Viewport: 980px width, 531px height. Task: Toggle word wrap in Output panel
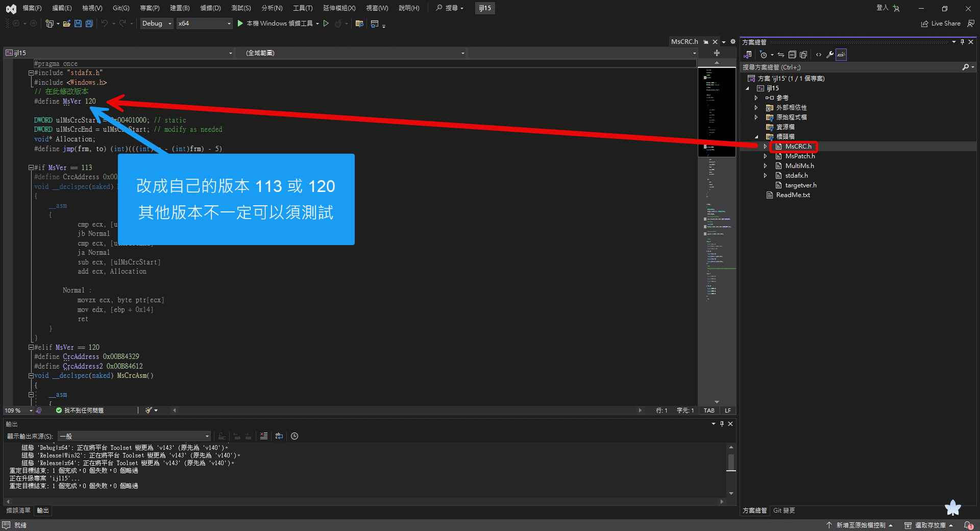(x=279, y=436)
